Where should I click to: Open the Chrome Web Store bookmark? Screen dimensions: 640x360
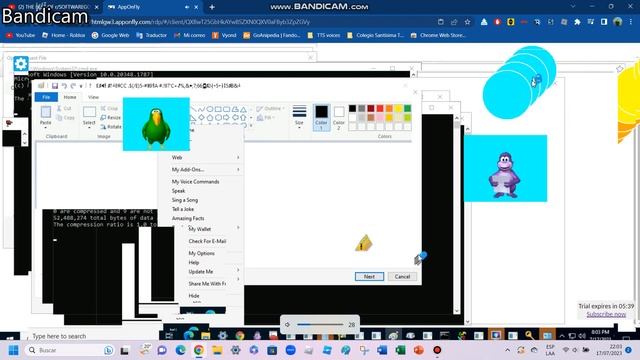[x=438, y=36]
